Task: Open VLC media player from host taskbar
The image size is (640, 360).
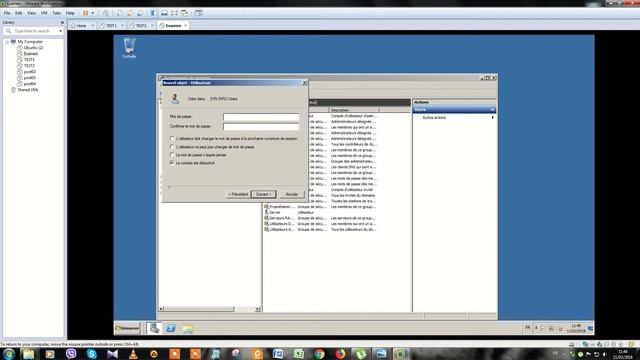Action: [133, 354]
